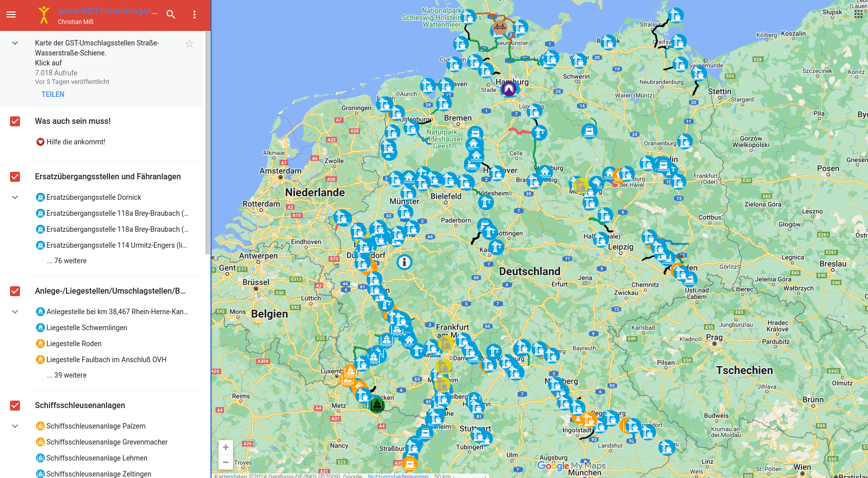Toggle Ersatzübergangsstellen und Fähranlagen layer checkbox
The image size is (868, 478).
pos(15,177)
